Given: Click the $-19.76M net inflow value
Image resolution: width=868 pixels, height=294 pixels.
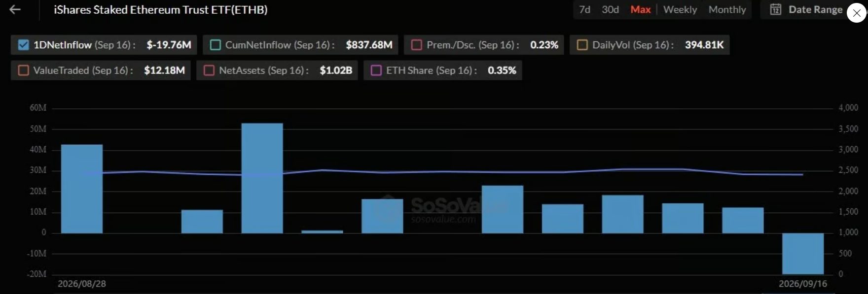Looking at the screenshot, I should [x=169, y=45].
